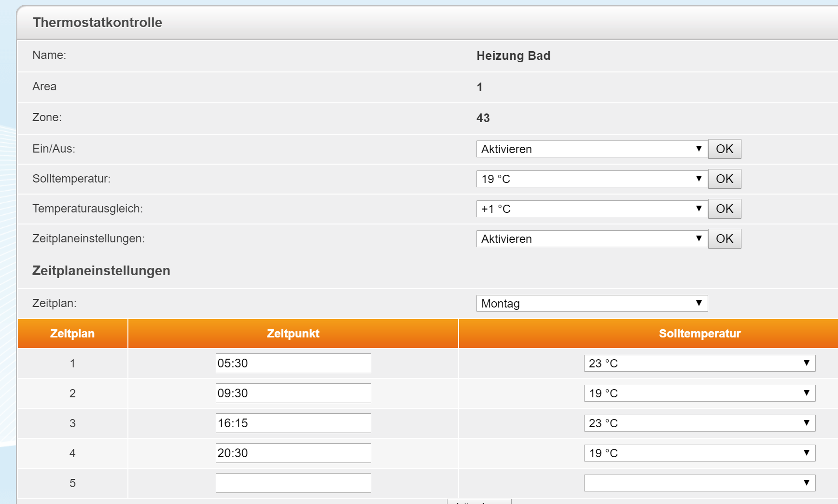
Task: Focus the 09:30 Zeitpunkt field
Action: click(293, 393)
